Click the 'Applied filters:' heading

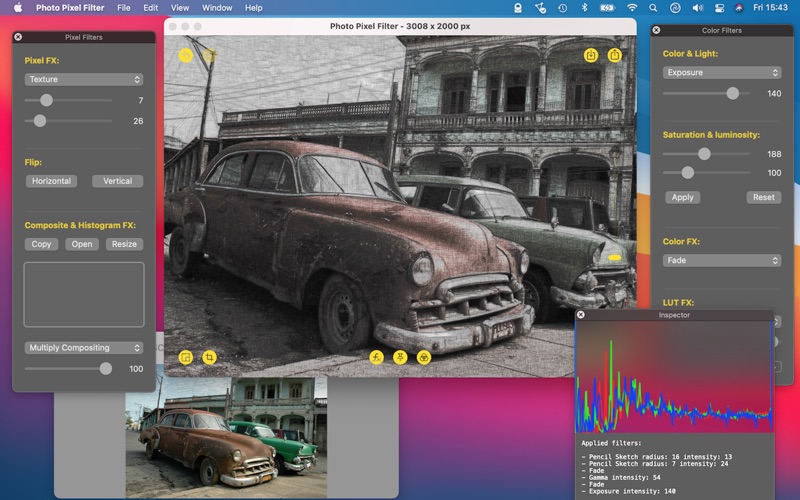[x=611, y=443]
